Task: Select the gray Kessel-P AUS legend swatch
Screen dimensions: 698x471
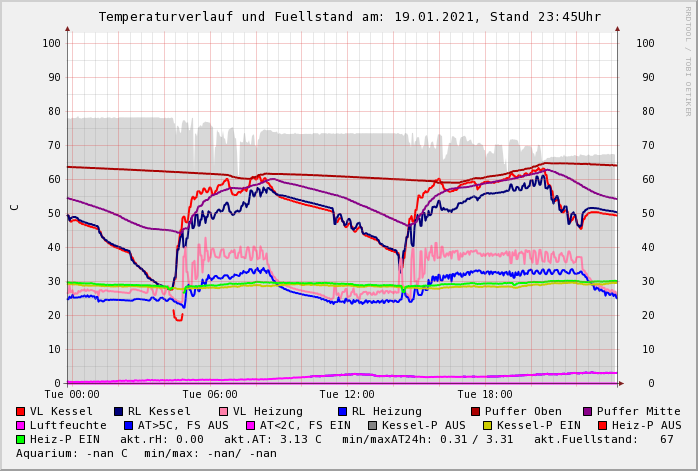Action: pyautogui.click(x=373, y=425)
